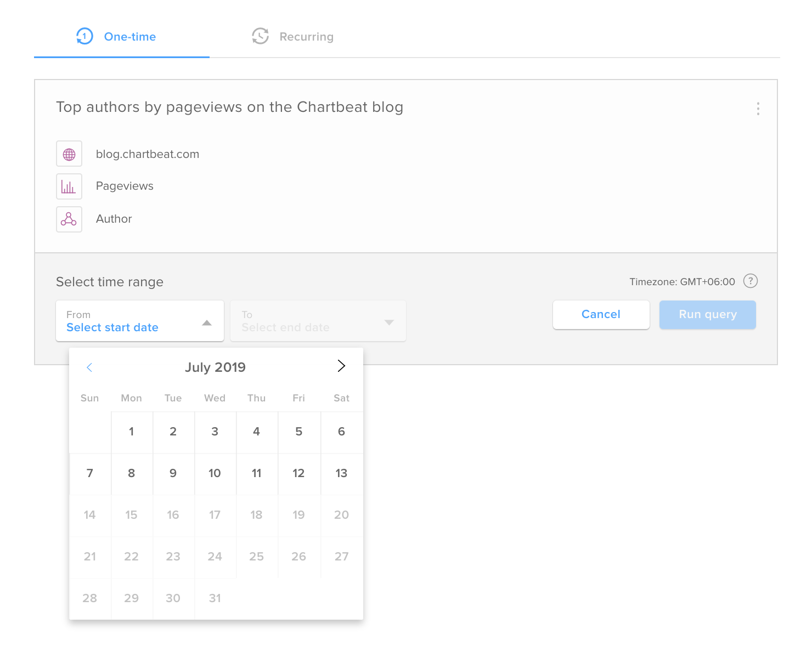
Task: Pick July 4 as the start date
Action: (x=257, y=432)
